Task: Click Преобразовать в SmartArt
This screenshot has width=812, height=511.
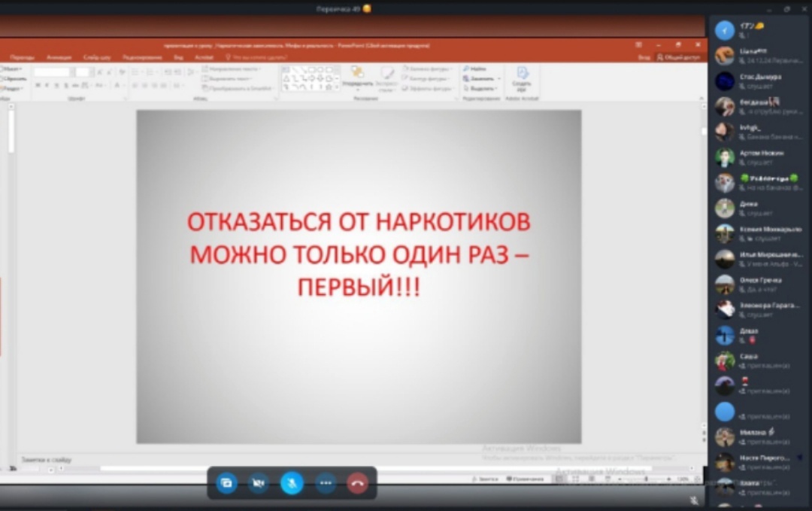Action: [x=238, y=88]
